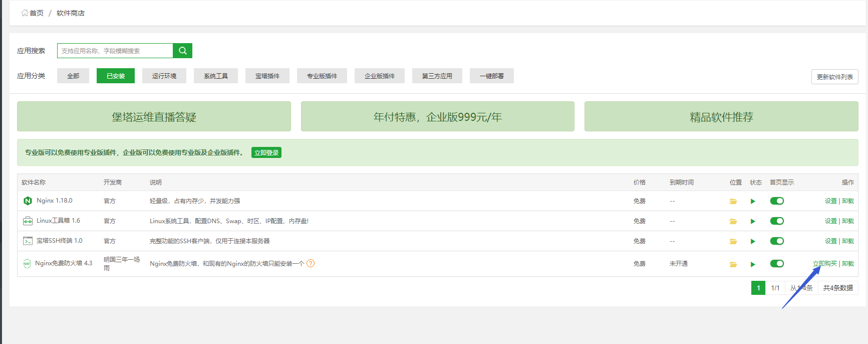
Task: Click the 共4条数据 pagination text
Action: coord(838,288)
